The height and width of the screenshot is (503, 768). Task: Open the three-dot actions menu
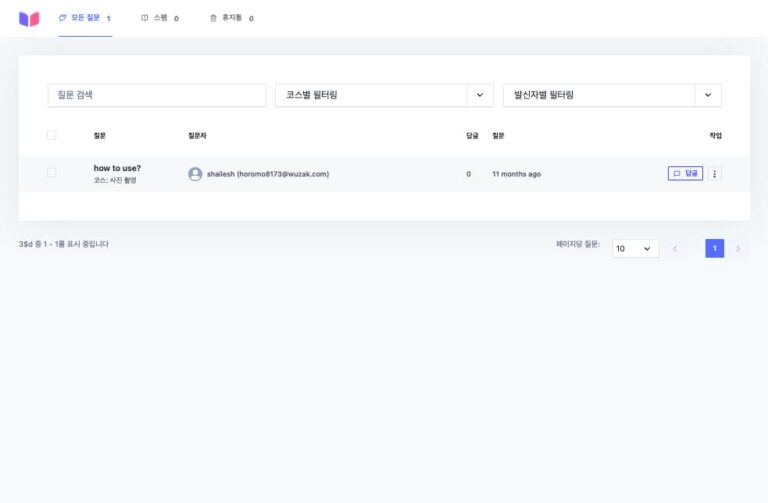(714, 173)
